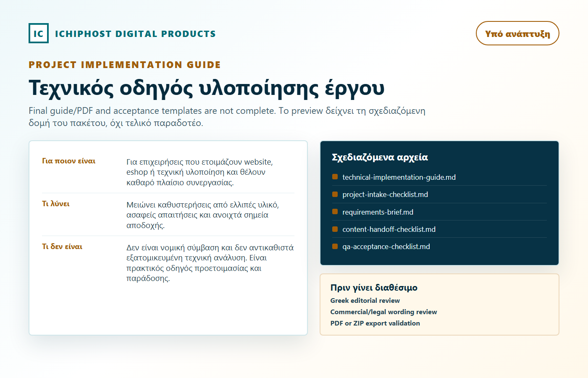
Task: Click the Για ποιον είναι label
Action: [x=69, y=161]
